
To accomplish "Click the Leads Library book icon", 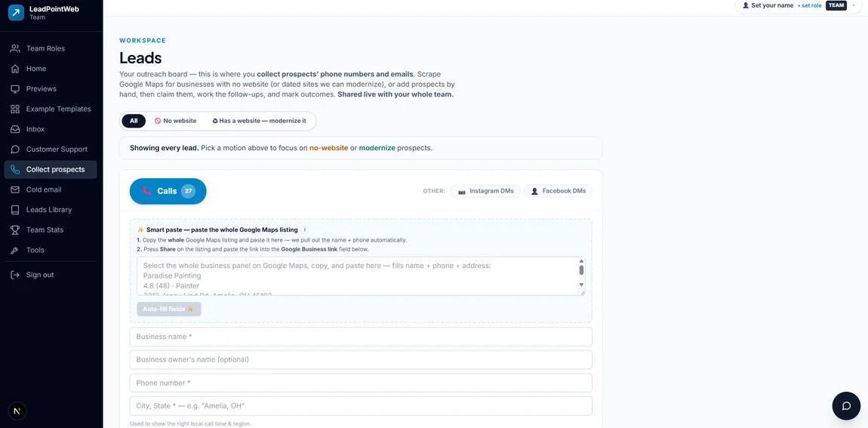I will point(16,210).
